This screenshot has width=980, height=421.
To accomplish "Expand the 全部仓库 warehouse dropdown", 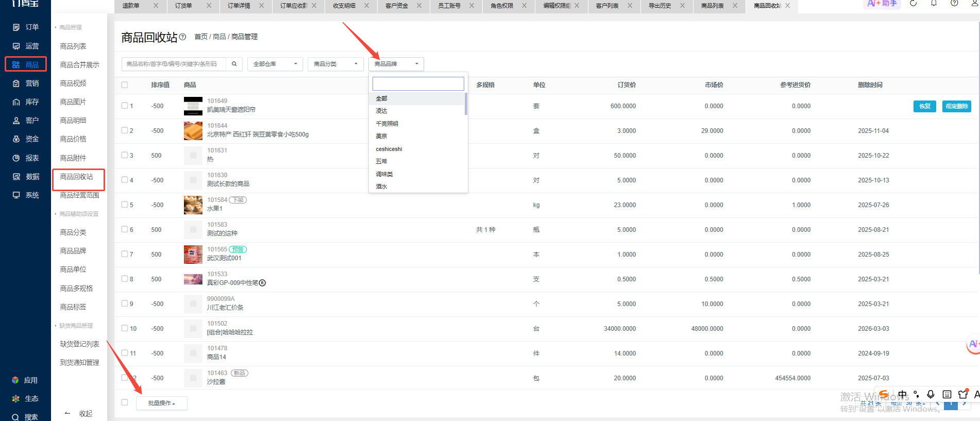I will (275, 64).
